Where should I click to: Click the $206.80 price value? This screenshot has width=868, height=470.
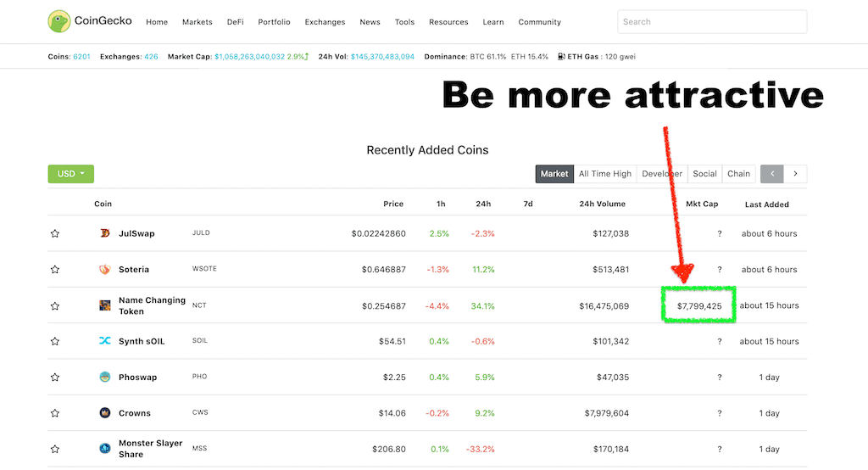point(389,449)
